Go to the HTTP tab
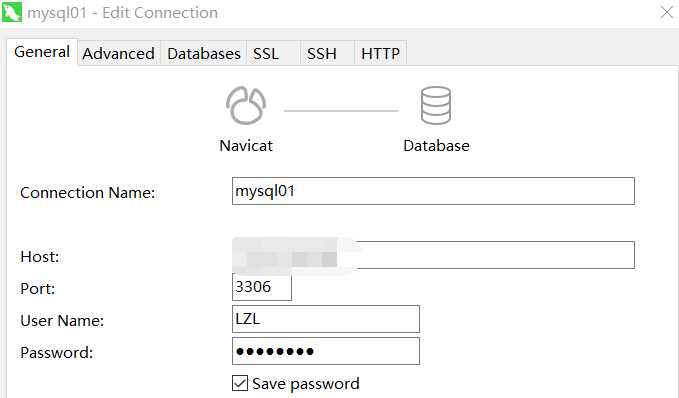 (x=380, y=53)
